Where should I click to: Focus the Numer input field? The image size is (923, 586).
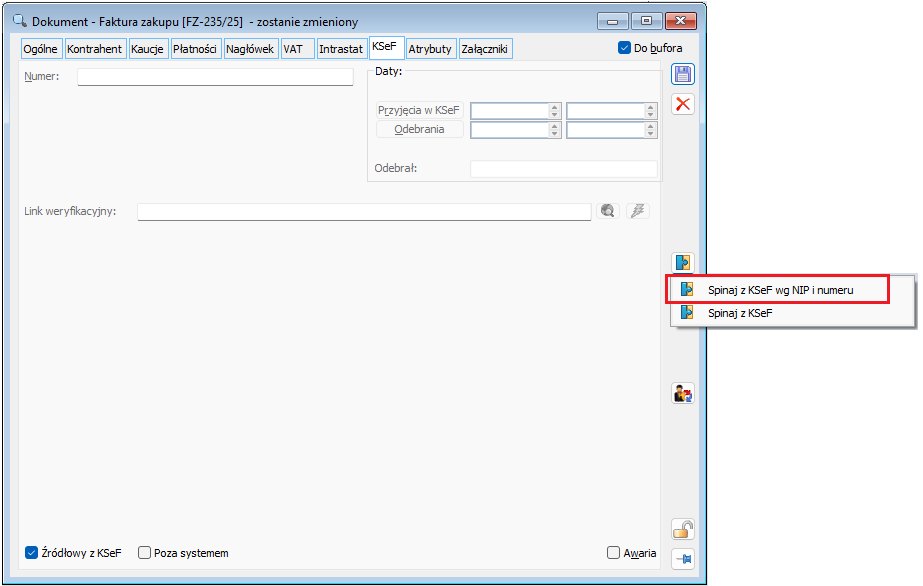(x=215, y=76)
